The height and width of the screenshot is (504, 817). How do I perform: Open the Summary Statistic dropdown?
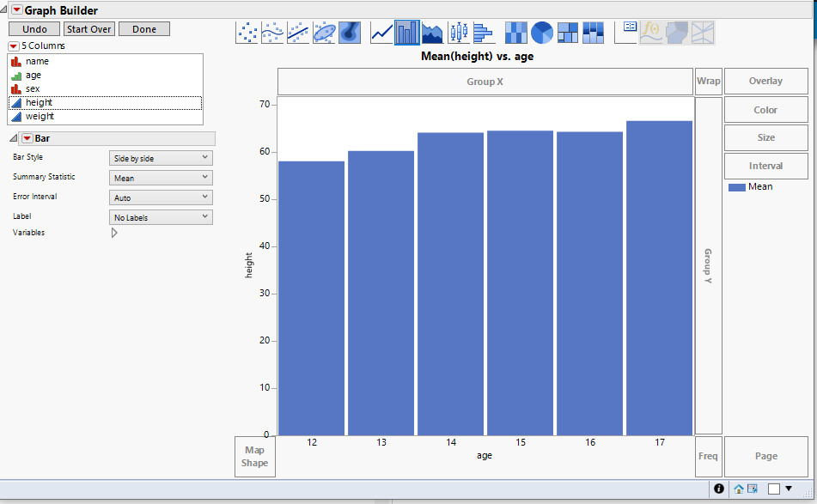coord(160,177)
